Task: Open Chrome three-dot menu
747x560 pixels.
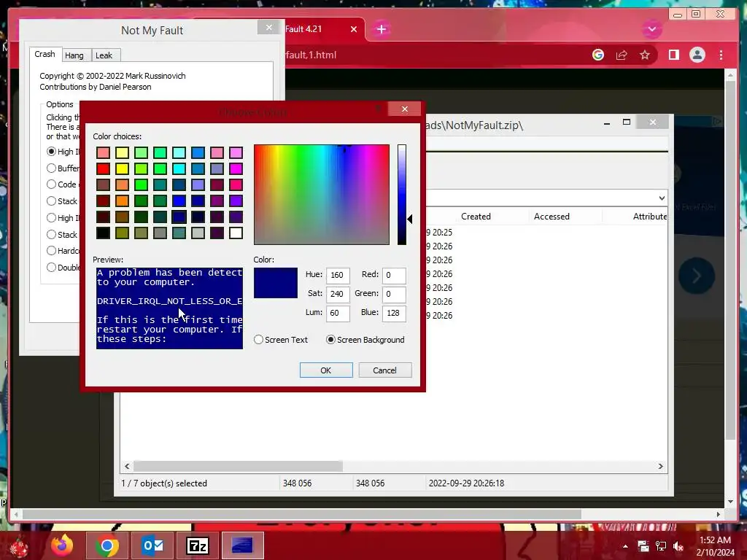Action: click(721, 55)
